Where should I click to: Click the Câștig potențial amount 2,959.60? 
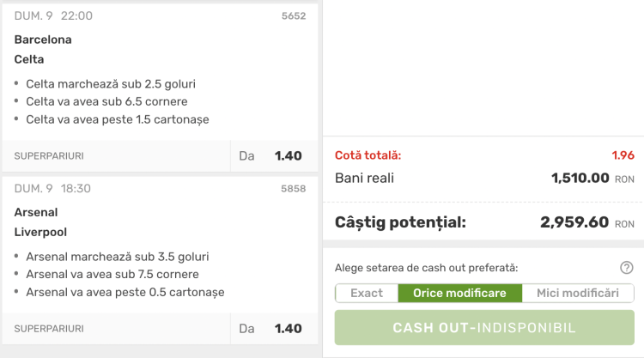pyautogui.click(x=574, y=222)
